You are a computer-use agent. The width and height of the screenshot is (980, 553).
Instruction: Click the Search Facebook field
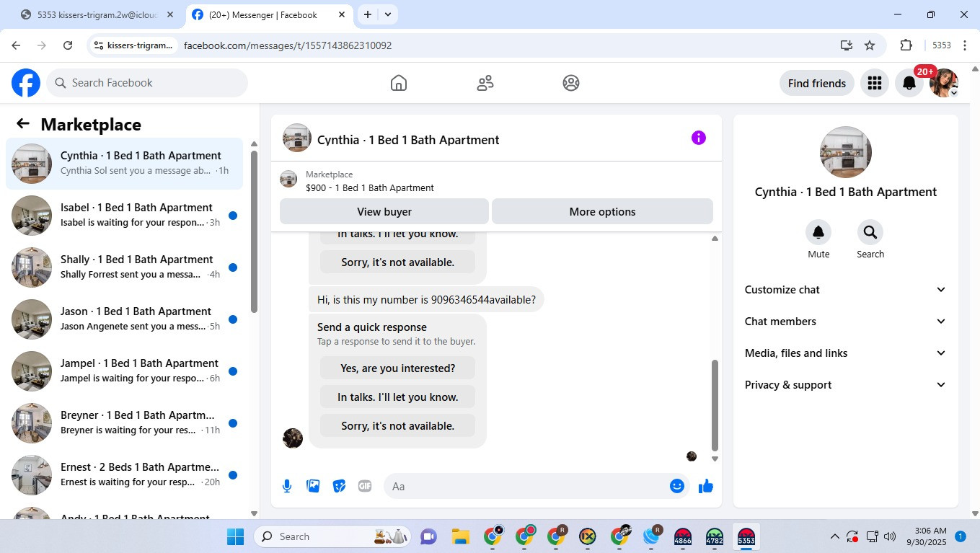click(x=147, y=83)
